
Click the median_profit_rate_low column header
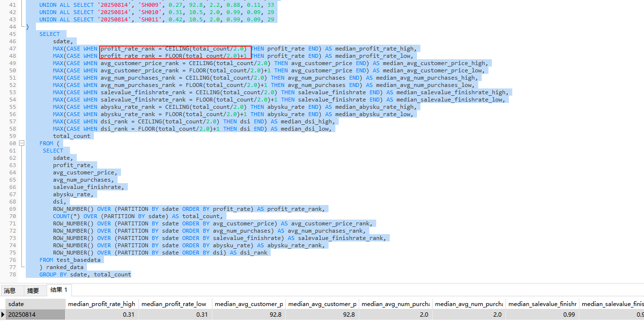[x=175, y=304]
